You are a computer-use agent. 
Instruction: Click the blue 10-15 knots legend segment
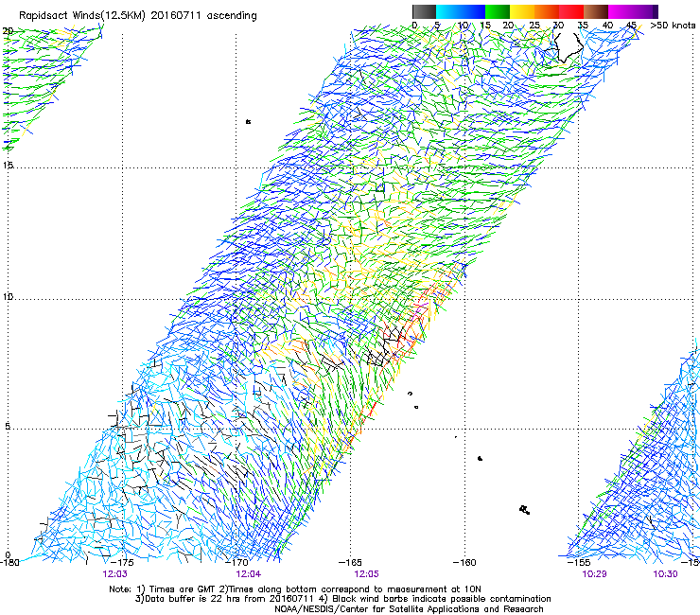point(473,11)
